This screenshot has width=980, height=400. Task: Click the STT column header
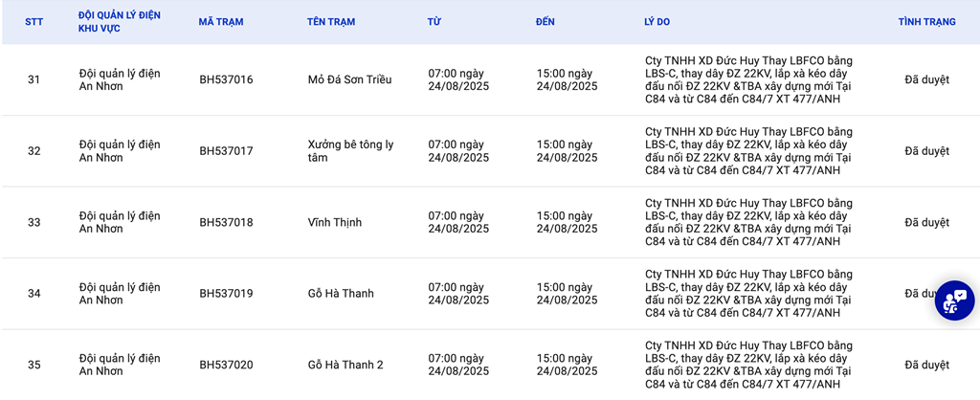[x=34, y=22]
